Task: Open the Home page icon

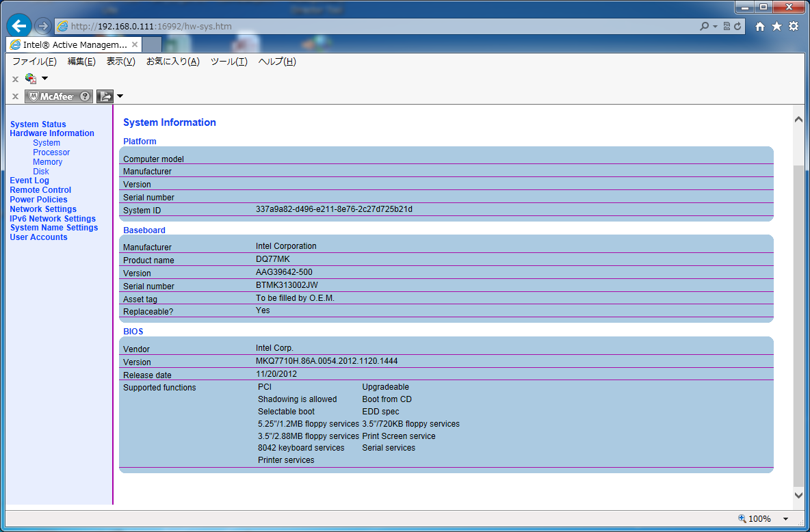Action: [760, 27]
